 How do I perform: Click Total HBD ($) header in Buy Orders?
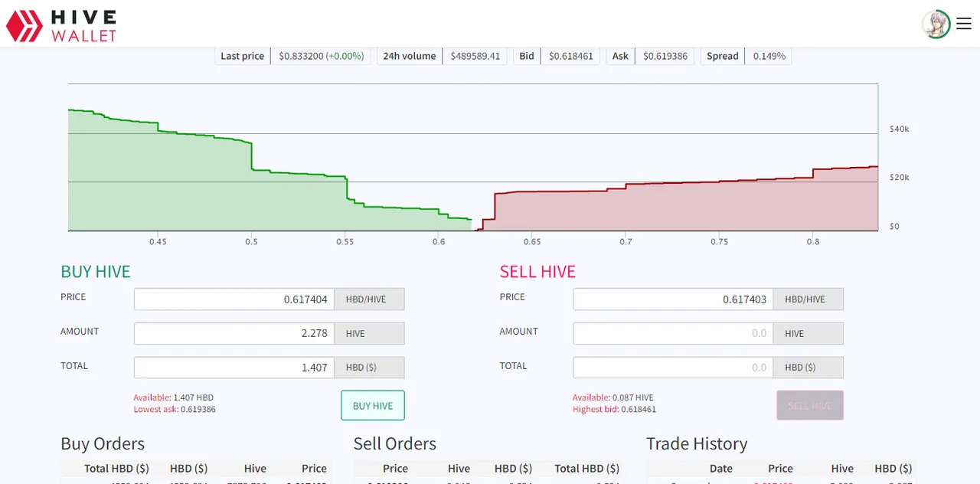[117, 469]
